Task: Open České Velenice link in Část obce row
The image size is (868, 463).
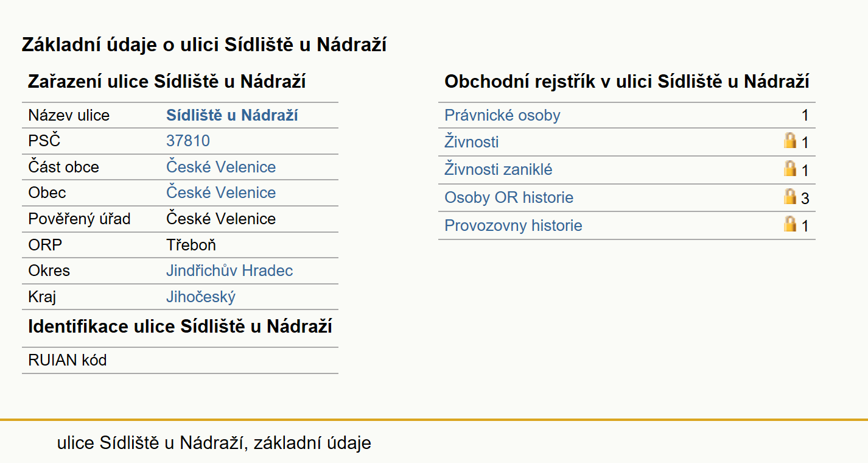Action: 221,167
